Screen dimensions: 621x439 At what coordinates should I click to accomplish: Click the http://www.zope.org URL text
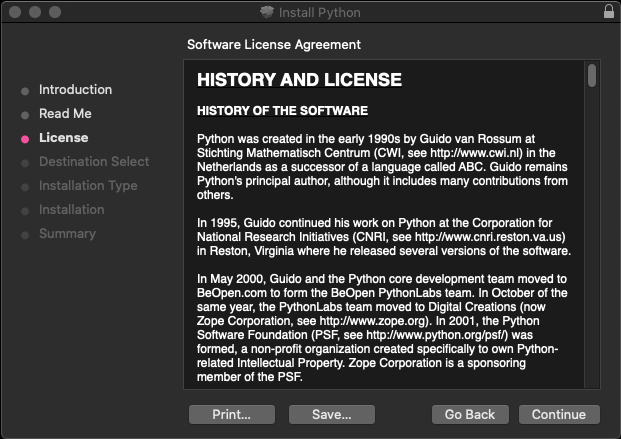click(x=374, y=321)
